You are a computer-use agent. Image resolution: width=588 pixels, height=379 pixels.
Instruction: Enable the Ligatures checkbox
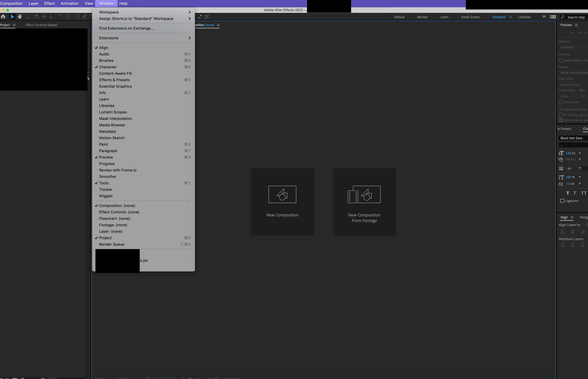pyautogui.click(x=562, y=201)
